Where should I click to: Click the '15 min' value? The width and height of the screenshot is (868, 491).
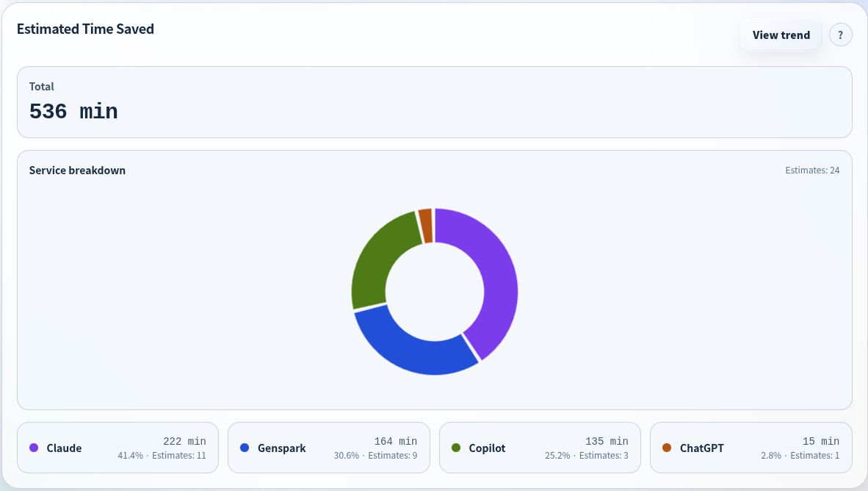point(821,441)
